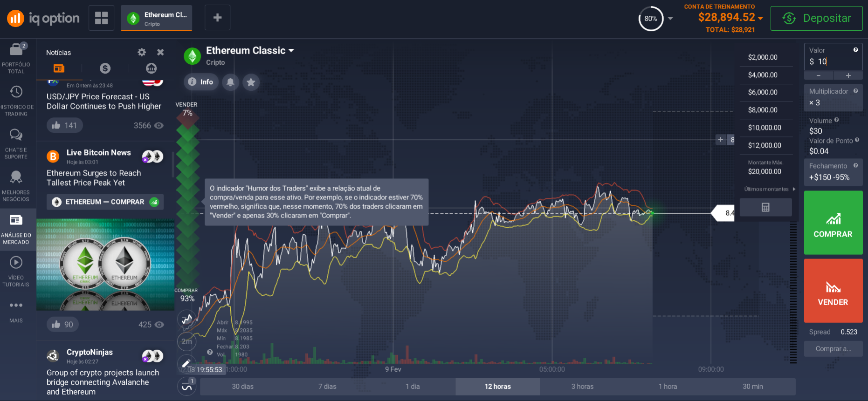Open CryptoNinjas Avalanche bridge article
This screenshot has height=401, width=868.
103,382
